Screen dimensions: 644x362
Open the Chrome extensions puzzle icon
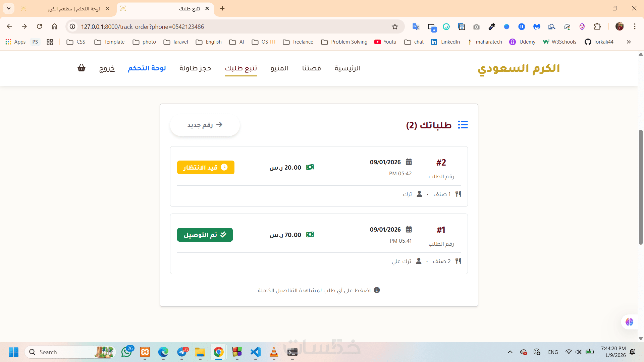[597, 26]
